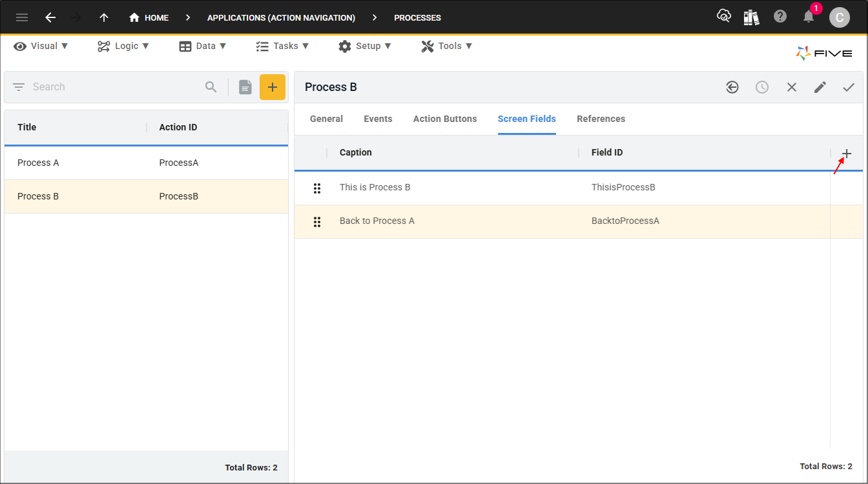The height and width of the screenshot is (484, 868).
Task: Click drag handle for This is Process B
Action: pos(317,188)
